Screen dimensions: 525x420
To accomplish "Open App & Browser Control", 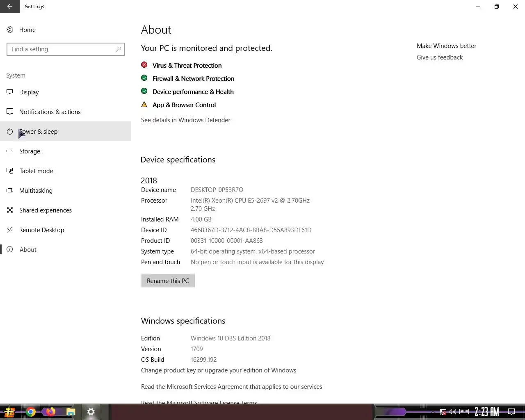I will [x=184, y=105].
